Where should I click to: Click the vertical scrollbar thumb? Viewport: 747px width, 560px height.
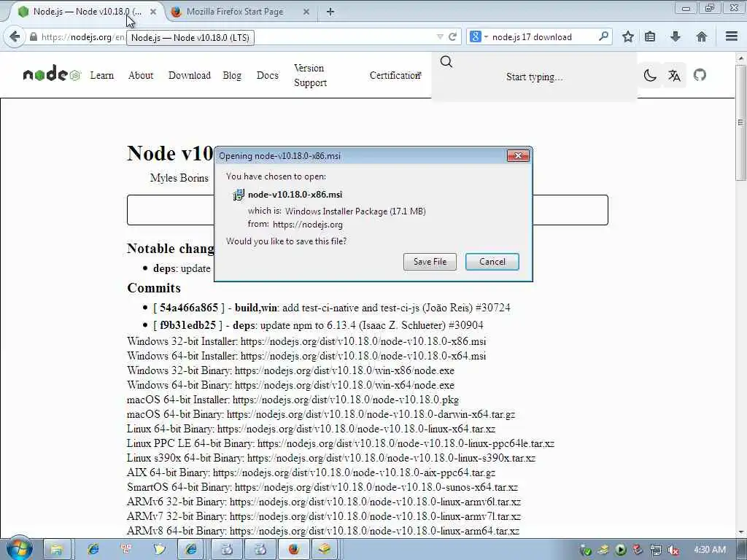click(741, 122)
